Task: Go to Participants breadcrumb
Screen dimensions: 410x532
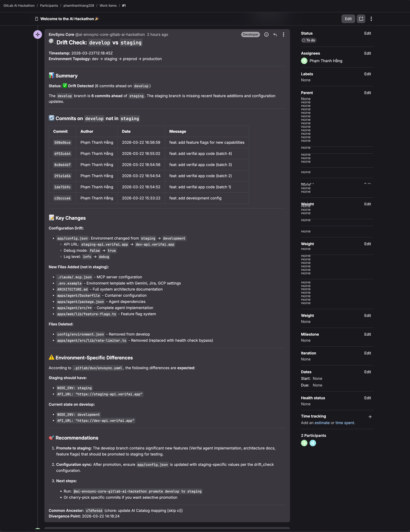Action: click(x=49, y=6)
